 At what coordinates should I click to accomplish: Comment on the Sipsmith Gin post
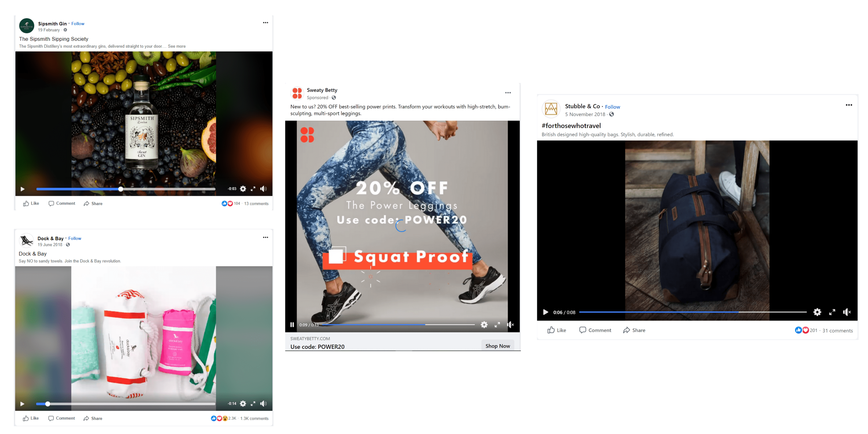(x=62, y=203)
